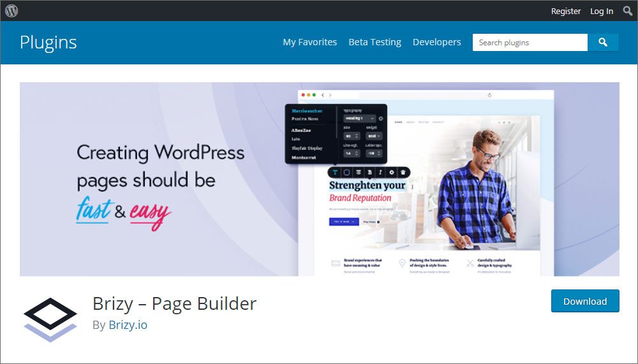
Task: Open Developers menu item
Action: 436,42
